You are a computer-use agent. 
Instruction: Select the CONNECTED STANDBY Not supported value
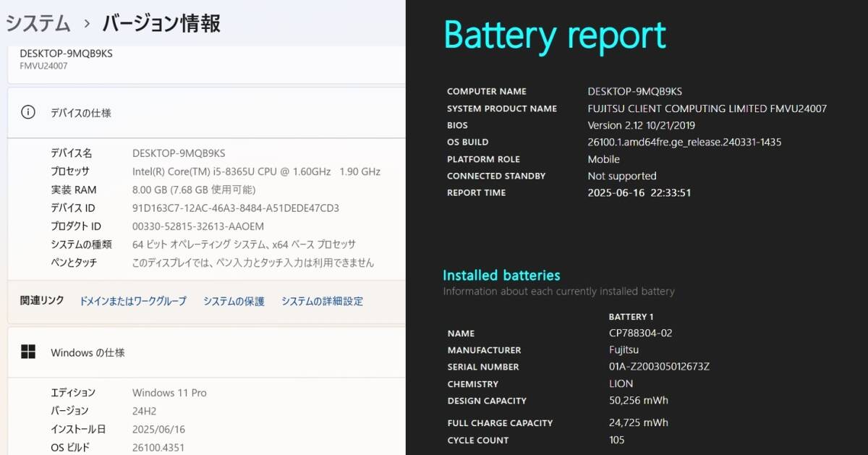(x=622, y=176)
